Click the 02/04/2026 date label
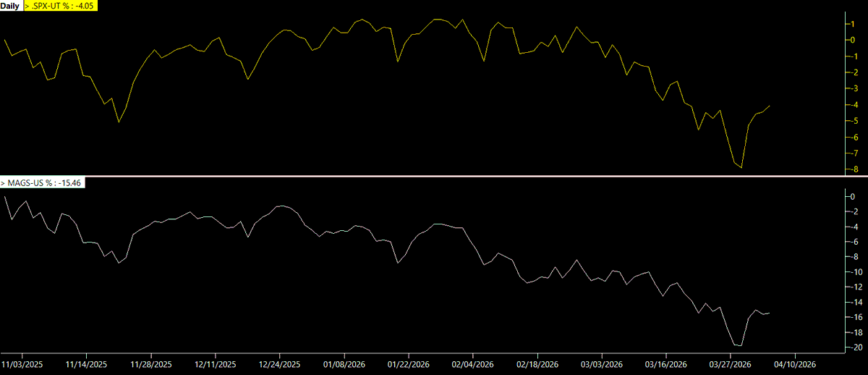868x375 pixels. [x=473, y=365]
